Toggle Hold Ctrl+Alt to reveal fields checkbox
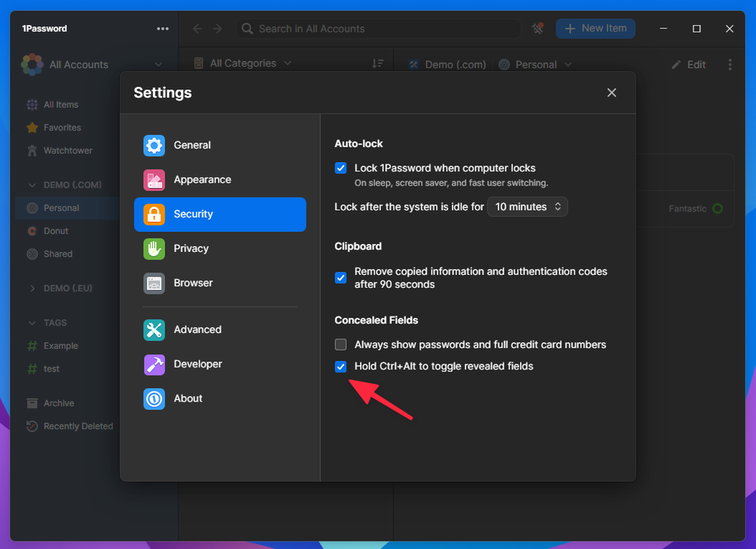The image size is (756, 549). coord(341,367)
